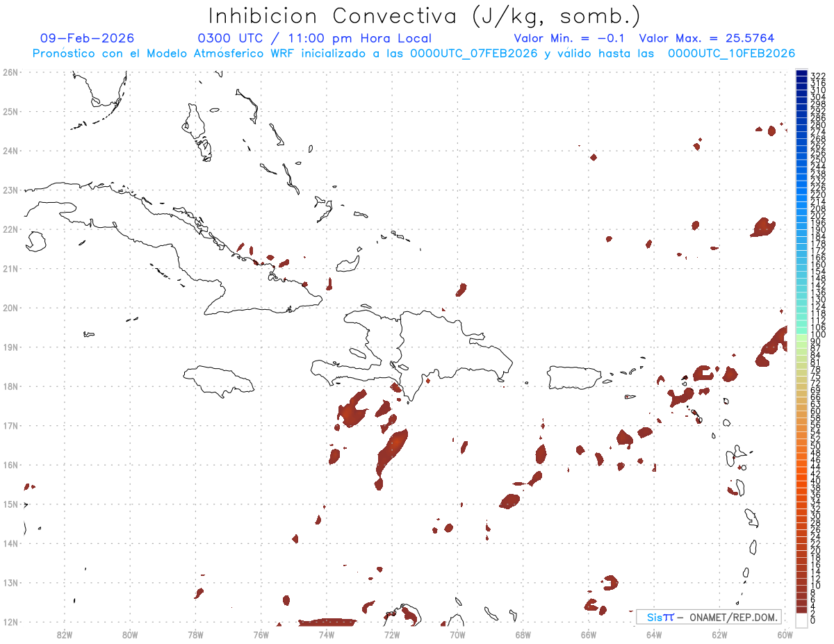This screenshot has width=834, height=644.
Task: Click the color bar label '322'
Action: click(818, 75)
